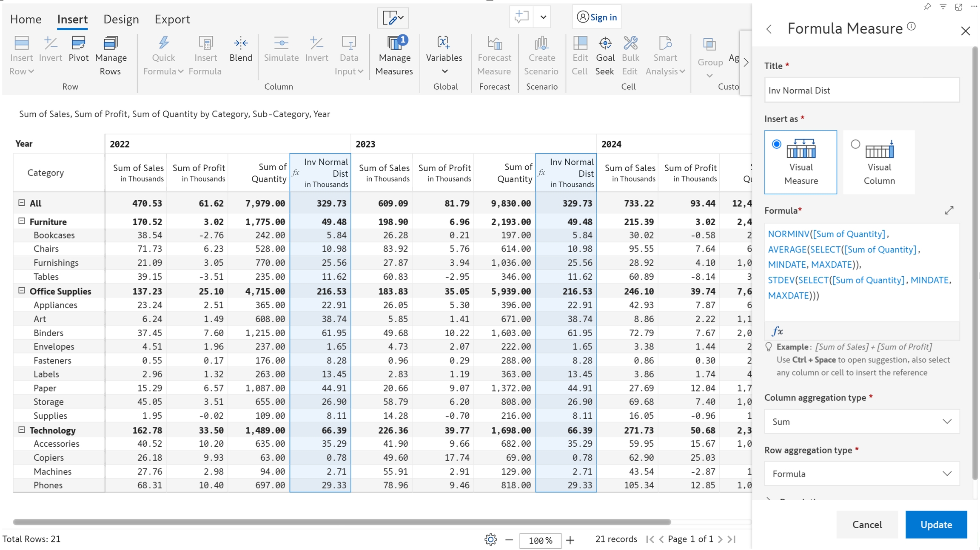Switch to the Design tab
Viewport: 980px width, 550px height.
tap(121, 19)
